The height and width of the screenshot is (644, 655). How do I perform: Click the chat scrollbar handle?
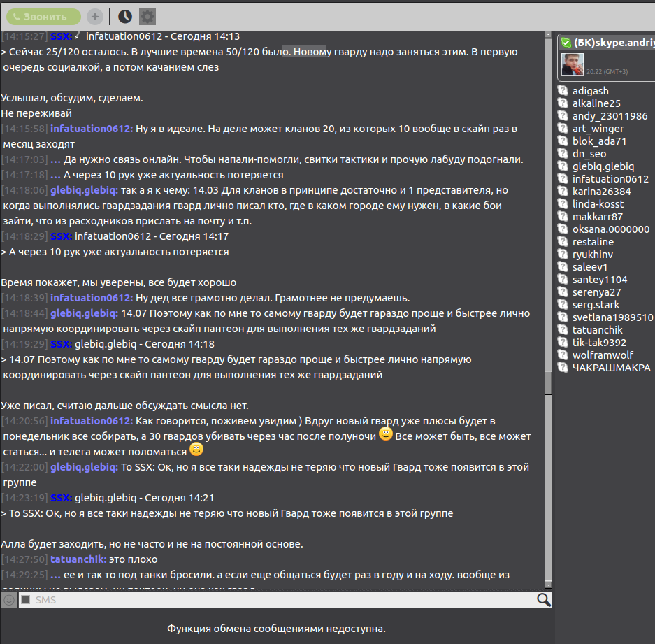(x=549, y=382)
